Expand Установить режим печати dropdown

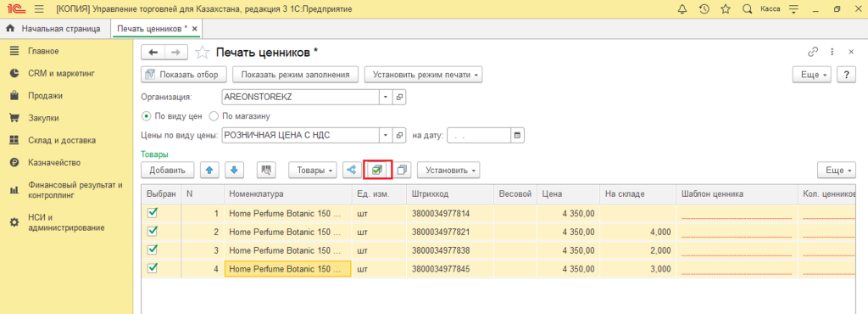424,75
